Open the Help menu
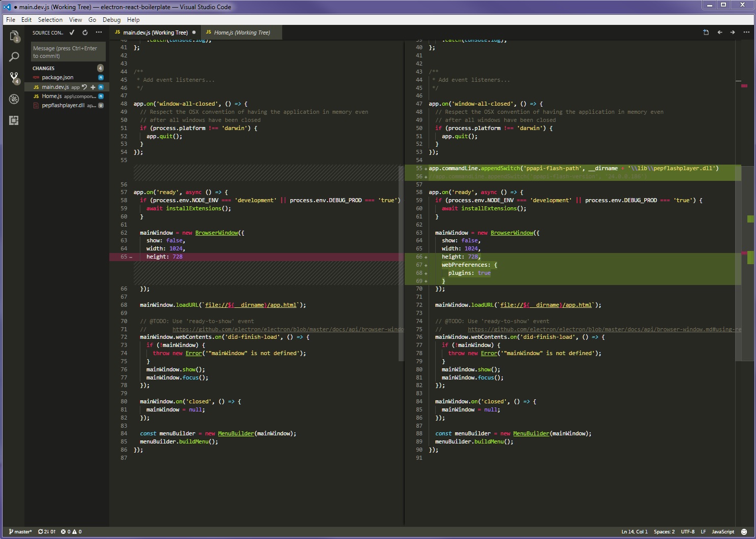This screenshot has height=539, width=756. click(x=133, y=20)
